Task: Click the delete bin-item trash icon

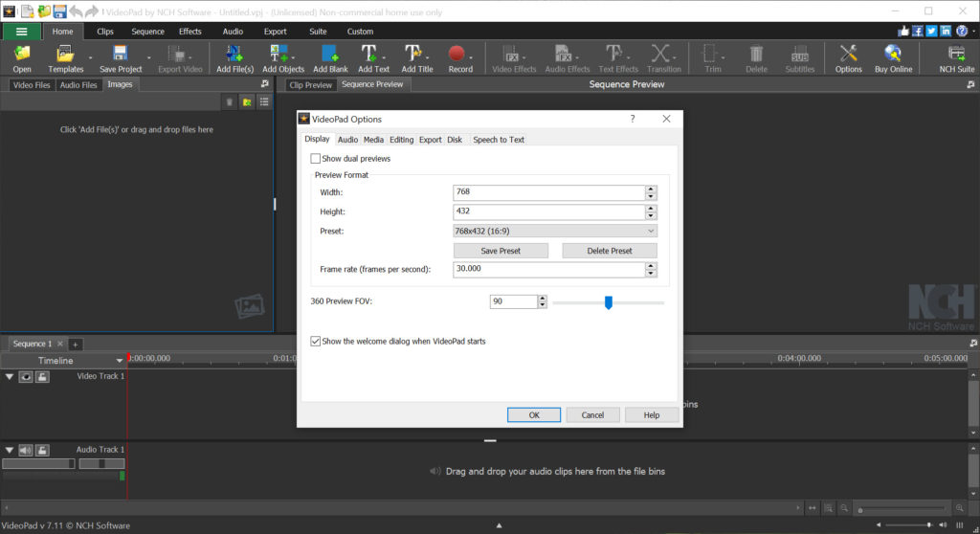Action: tap(230, 102)
